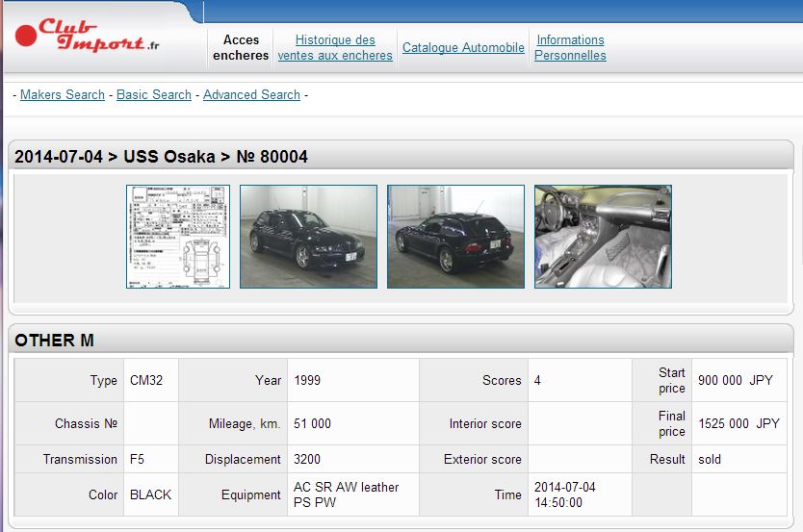Select the final price value 1525 000 JPY

(x=738, y=423)
